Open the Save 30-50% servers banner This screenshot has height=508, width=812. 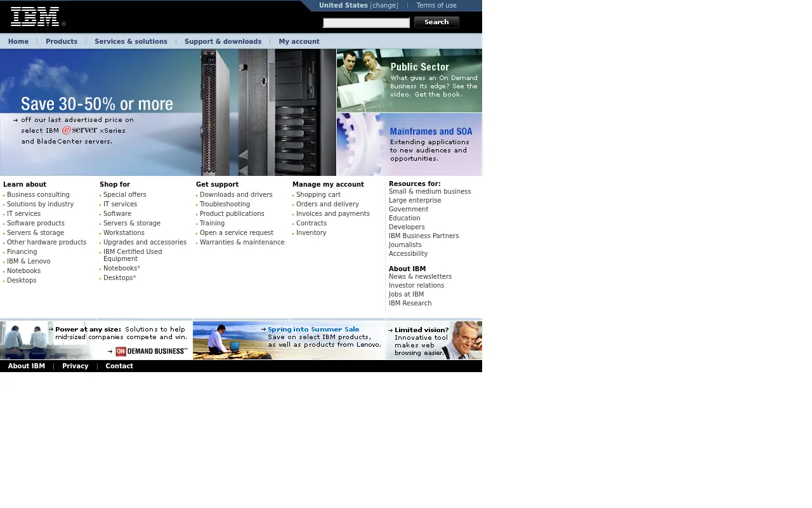click(168, 112)
